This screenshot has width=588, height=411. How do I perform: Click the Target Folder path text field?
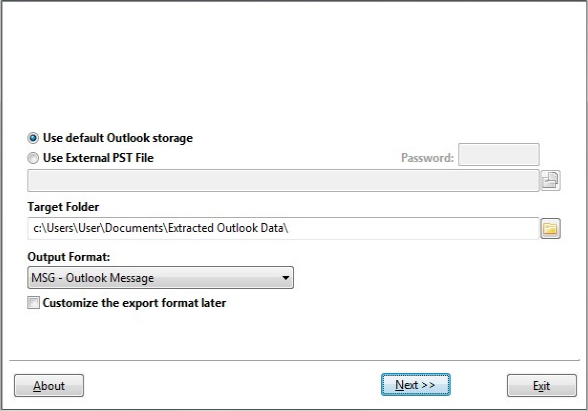point(283,228)
